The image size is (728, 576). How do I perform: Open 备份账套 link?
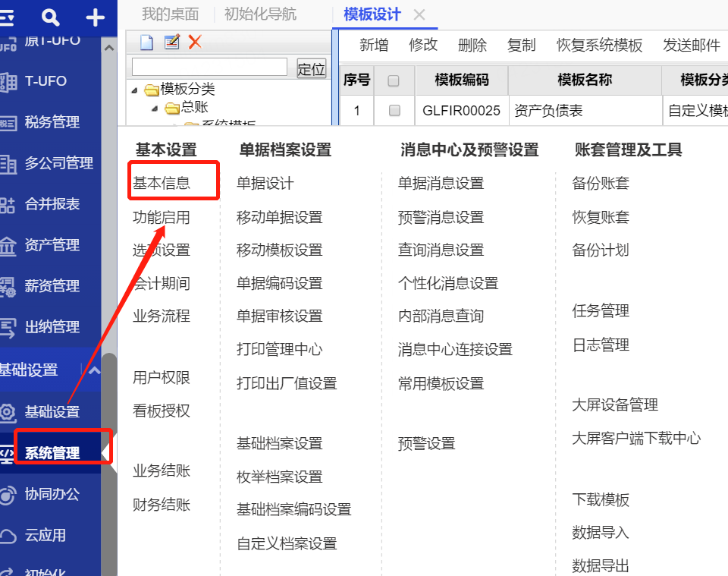pos(601,183)
